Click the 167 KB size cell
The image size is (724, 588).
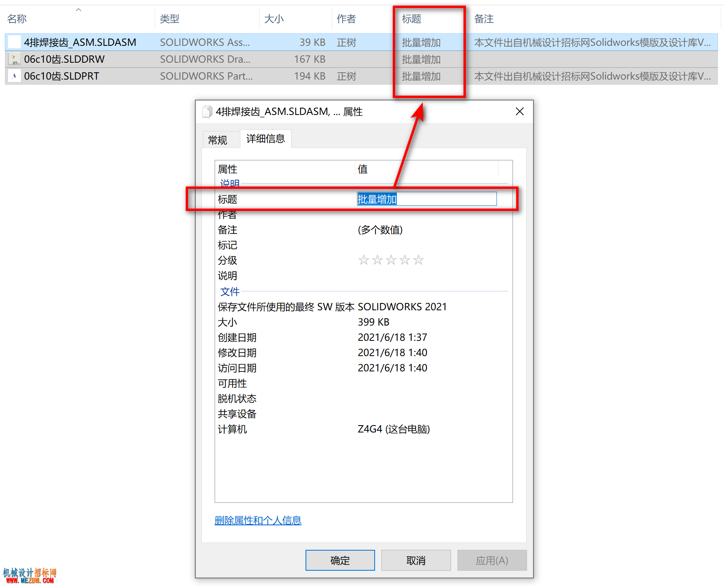click(310, 59)
